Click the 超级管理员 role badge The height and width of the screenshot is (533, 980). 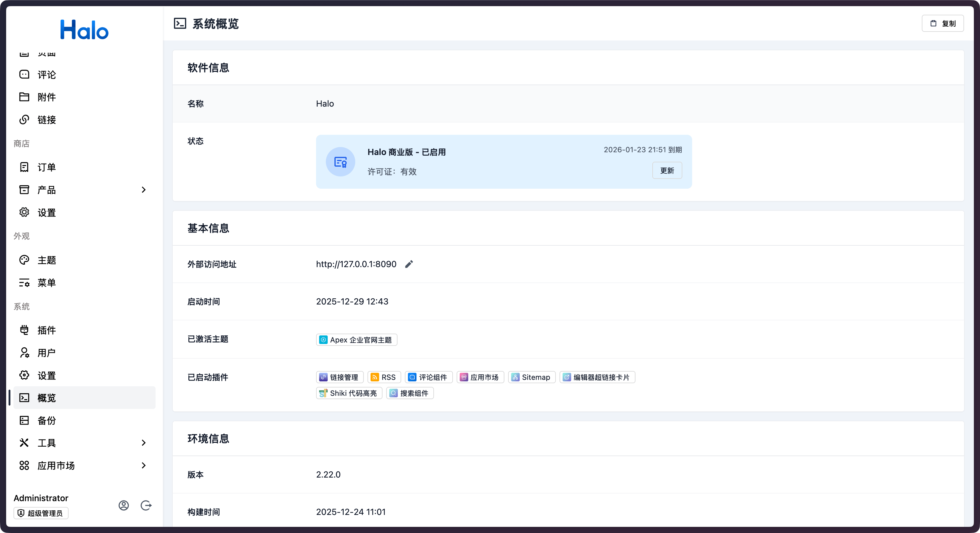[x=41, y=513]
